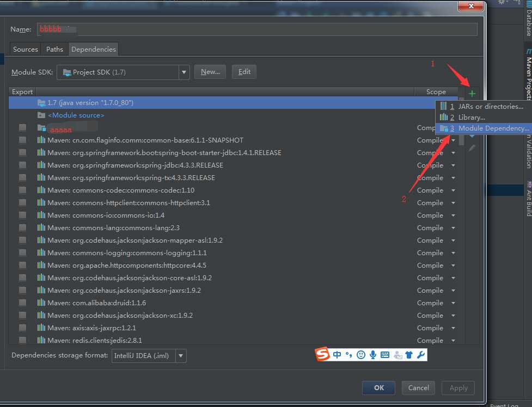Check Export for common-base:6.1.1-SNAPSHOT

pos(23,140)
